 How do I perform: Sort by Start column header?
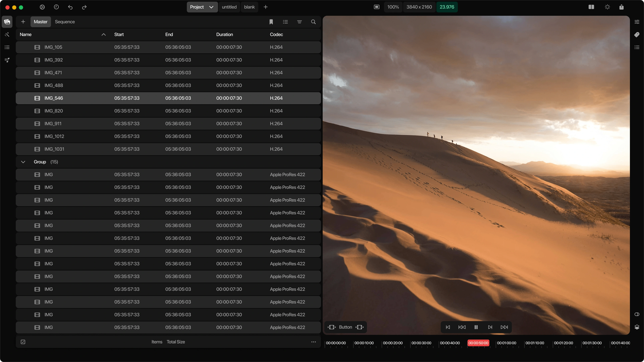(119, 35)
